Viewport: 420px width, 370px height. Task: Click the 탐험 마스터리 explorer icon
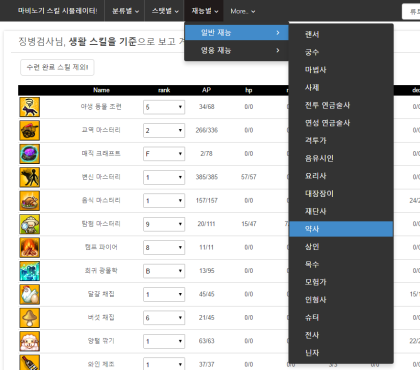[x=30, y=224]
